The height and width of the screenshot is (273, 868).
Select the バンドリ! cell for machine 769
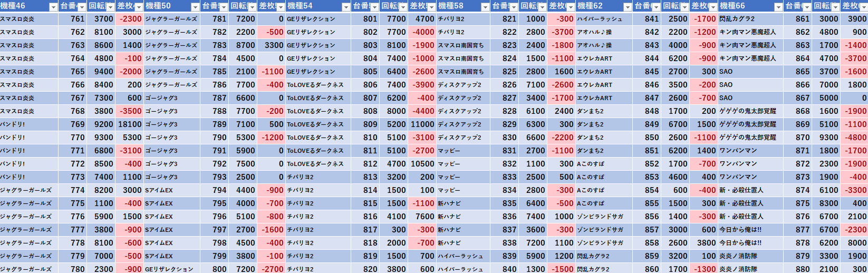click(29, 124)
